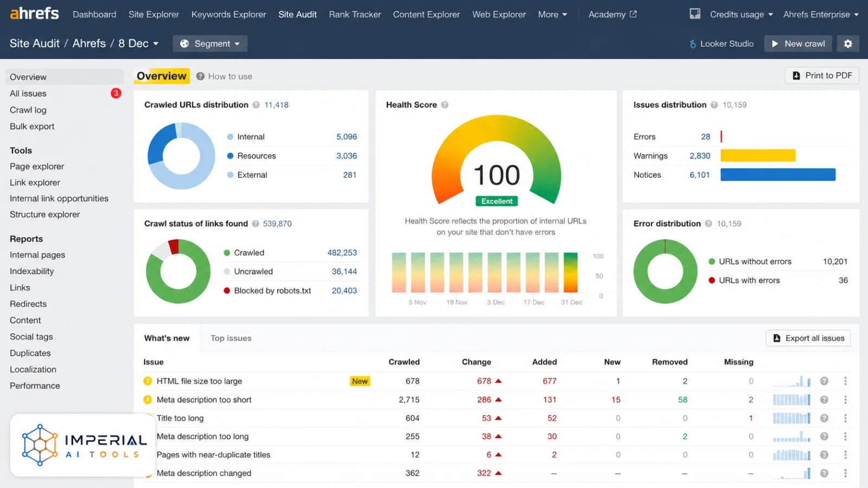
Task: Click the How to use link
Action: point(224,76)
